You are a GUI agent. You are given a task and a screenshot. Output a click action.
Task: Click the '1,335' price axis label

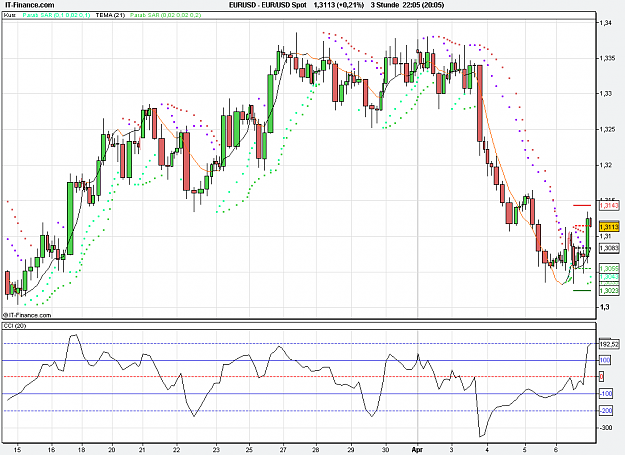pos(607,58)
